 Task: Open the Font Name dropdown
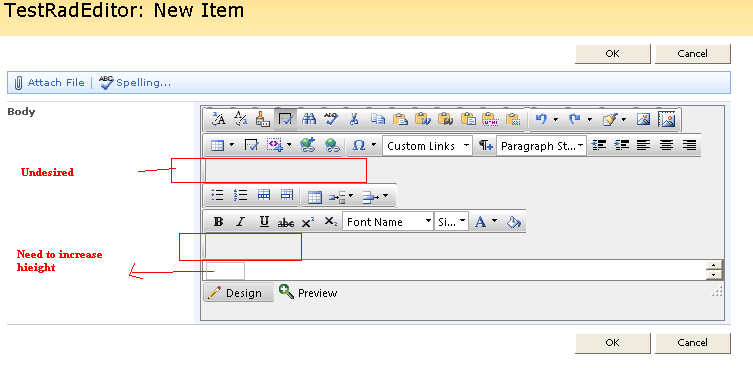click(x=388, y=222)
